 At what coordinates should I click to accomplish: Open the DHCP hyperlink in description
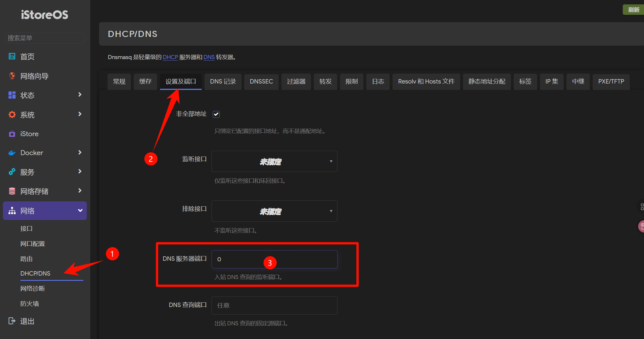point(170,57)
